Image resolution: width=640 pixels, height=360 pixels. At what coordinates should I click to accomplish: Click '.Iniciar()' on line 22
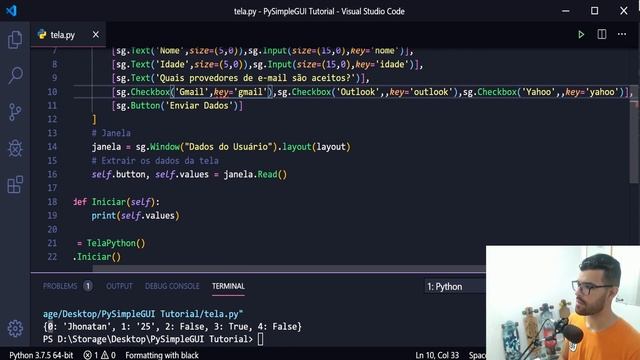point(97,257)
